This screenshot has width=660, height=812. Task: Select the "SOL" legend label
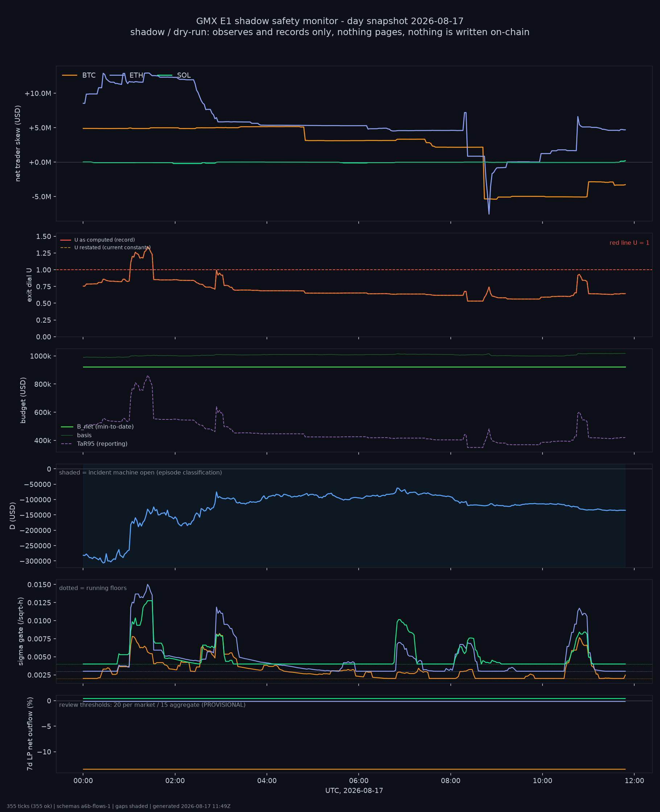click(x=184, y=75)
